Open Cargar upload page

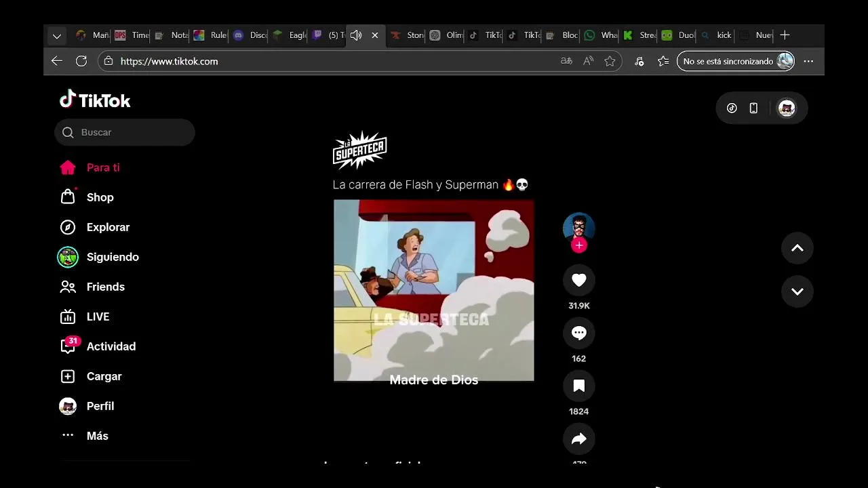pyautogui.click(x=104, y=376)
